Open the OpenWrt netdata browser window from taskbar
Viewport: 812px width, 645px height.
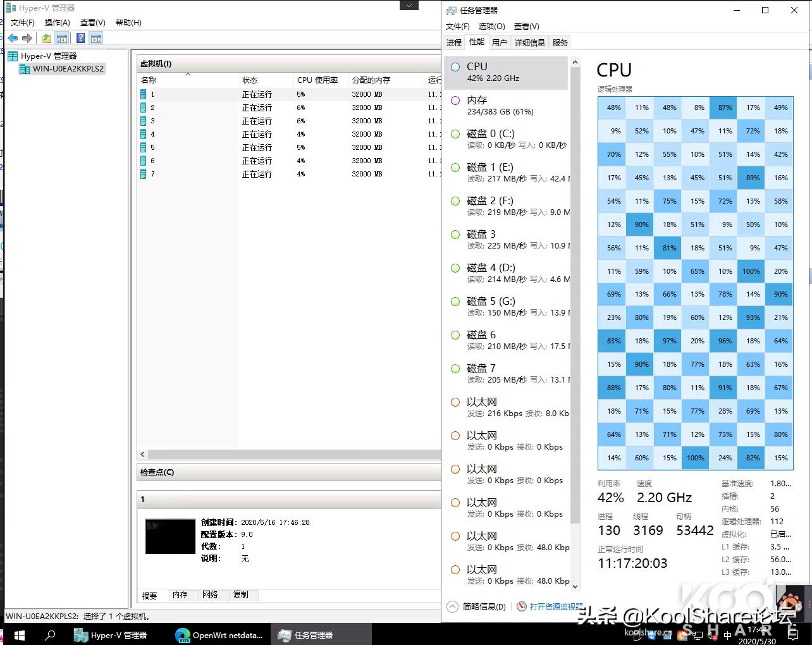(219, 635)
